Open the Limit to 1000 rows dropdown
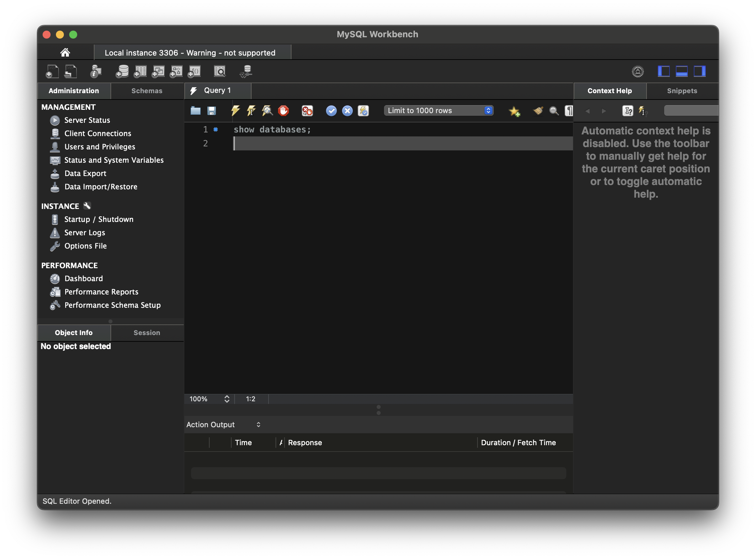 439,111
